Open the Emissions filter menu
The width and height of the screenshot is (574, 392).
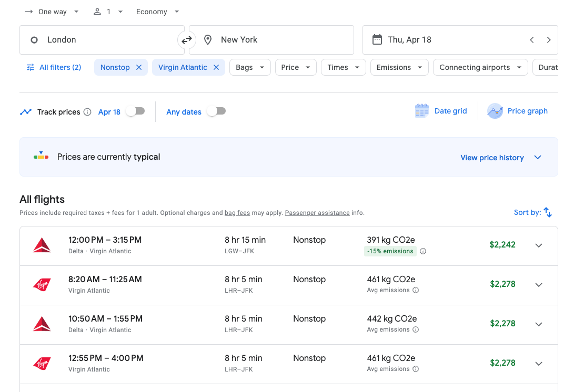tap(399, 67)
